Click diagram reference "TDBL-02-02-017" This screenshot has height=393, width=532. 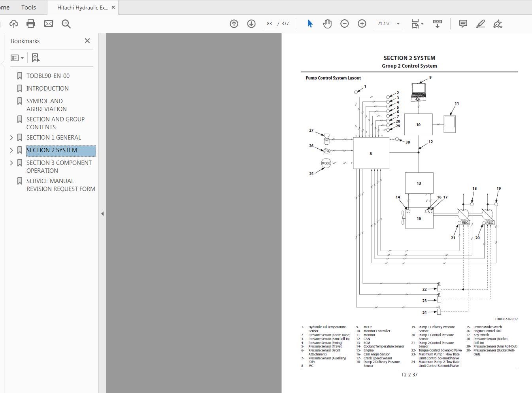point(506,319)
